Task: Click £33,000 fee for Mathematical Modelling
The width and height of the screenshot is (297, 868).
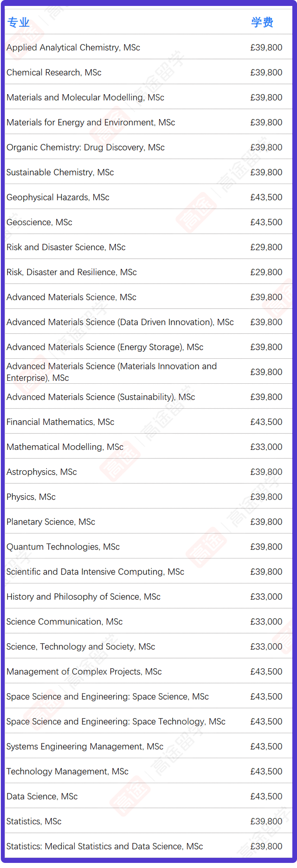Action: point(266,447)
